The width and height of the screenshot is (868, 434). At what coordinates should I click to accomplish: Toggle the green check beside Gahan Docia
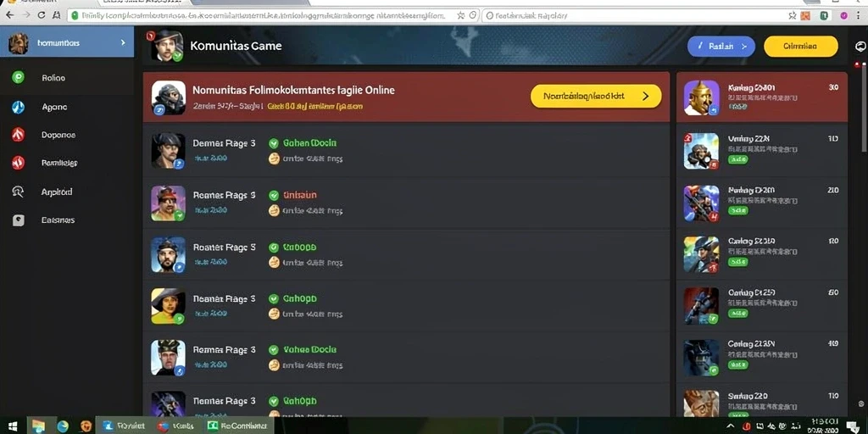pos(273,142)
